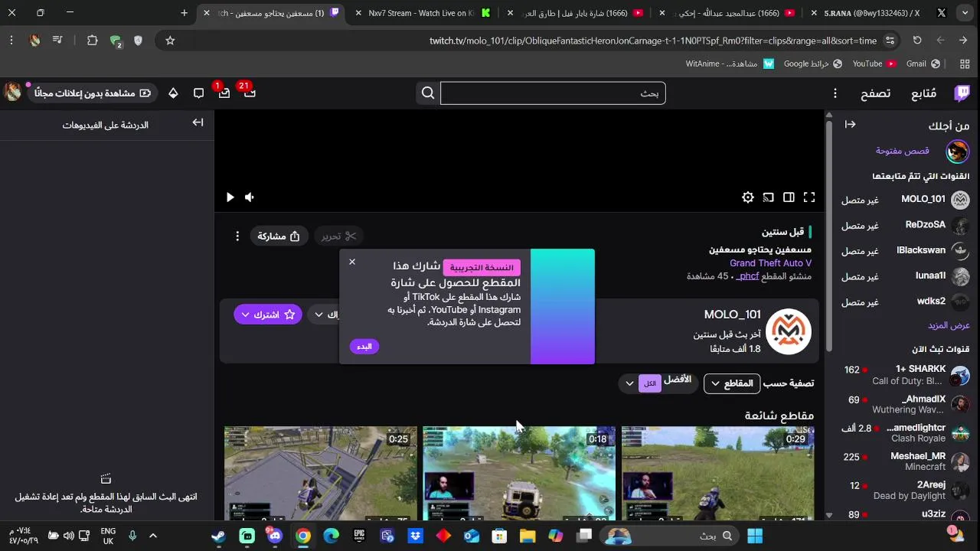
Task: Select wdks2 channel in sidebar
Action: click(906, 302)
